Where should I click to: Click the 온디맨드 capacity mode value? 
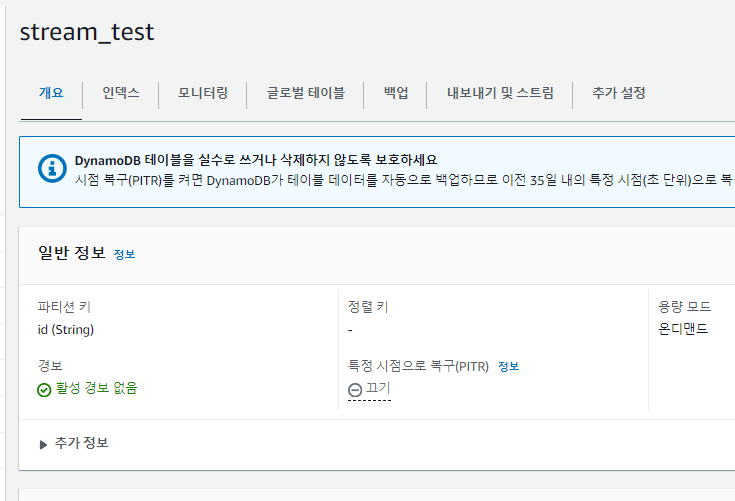(x=682, y=329)
